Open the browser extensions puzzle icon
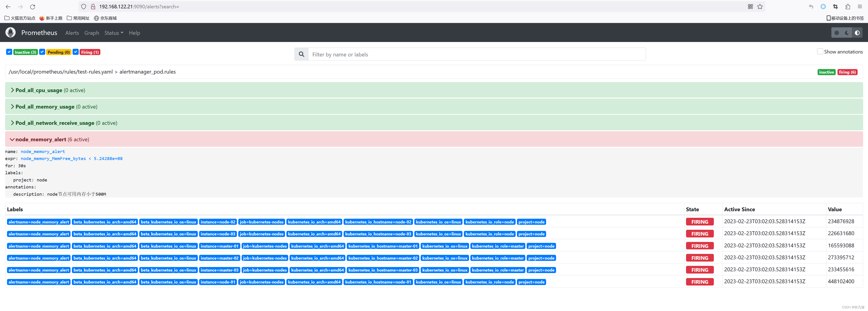Screen dimensions: 868x311 (x=848, y=7)
